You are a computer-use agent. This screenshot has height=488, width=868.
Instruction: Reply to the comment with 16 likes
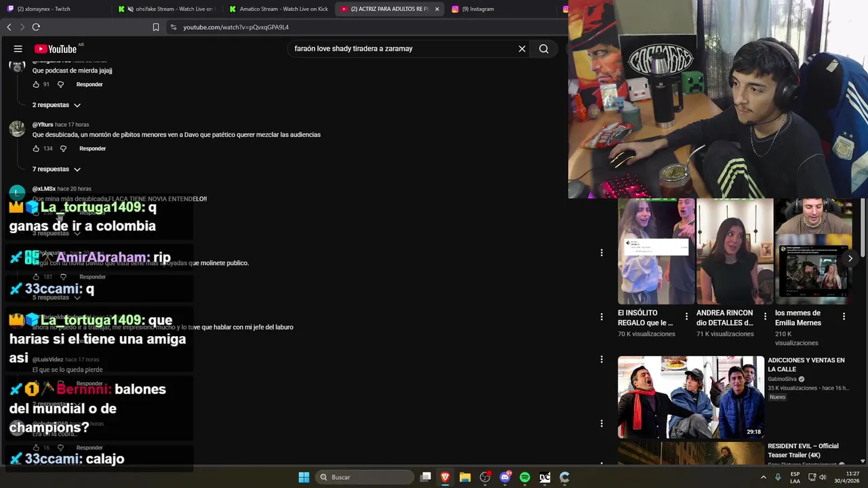coord(90,447)
